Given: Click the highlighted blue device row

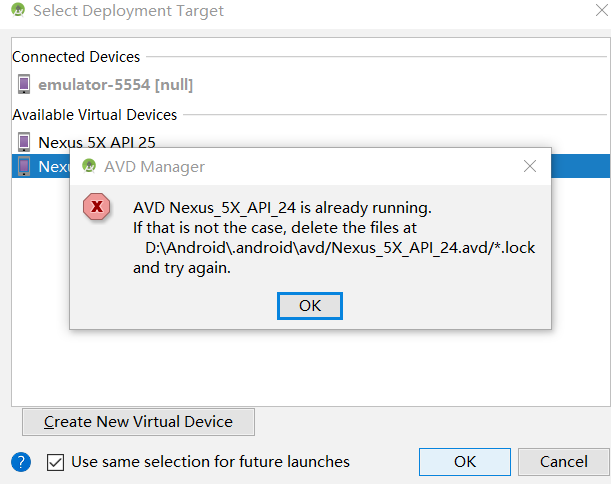Looking at the screenshot, I should click(311, 166).
